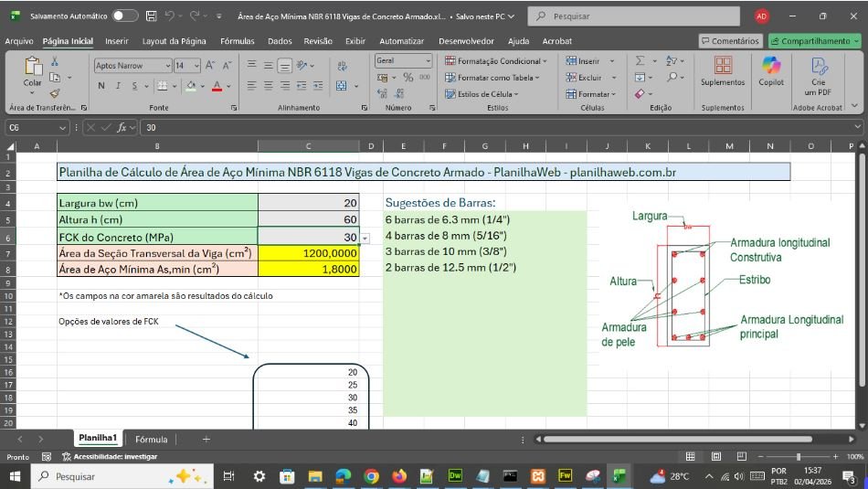Click the cut scissors icon
Image resolution: width=868 pixels, height=489 pixels.
pyautogui.click(x=55, y=61)
